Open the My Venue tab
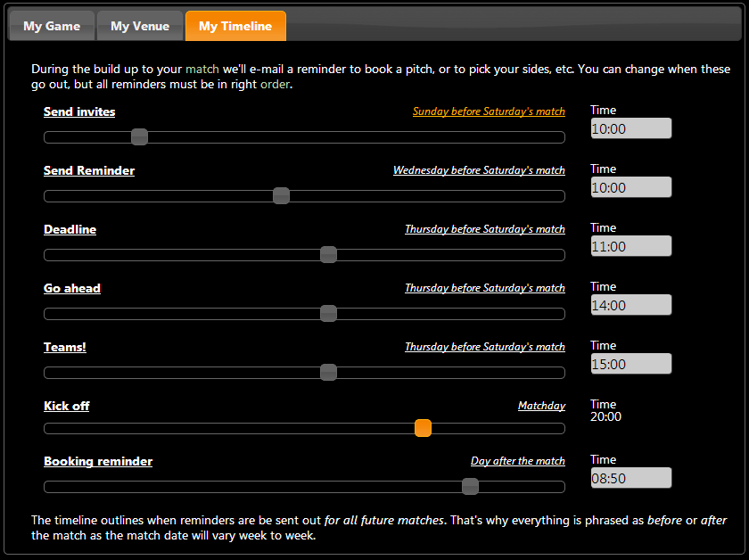Screen dimensions: 749x560 click(x=140, y=26)
